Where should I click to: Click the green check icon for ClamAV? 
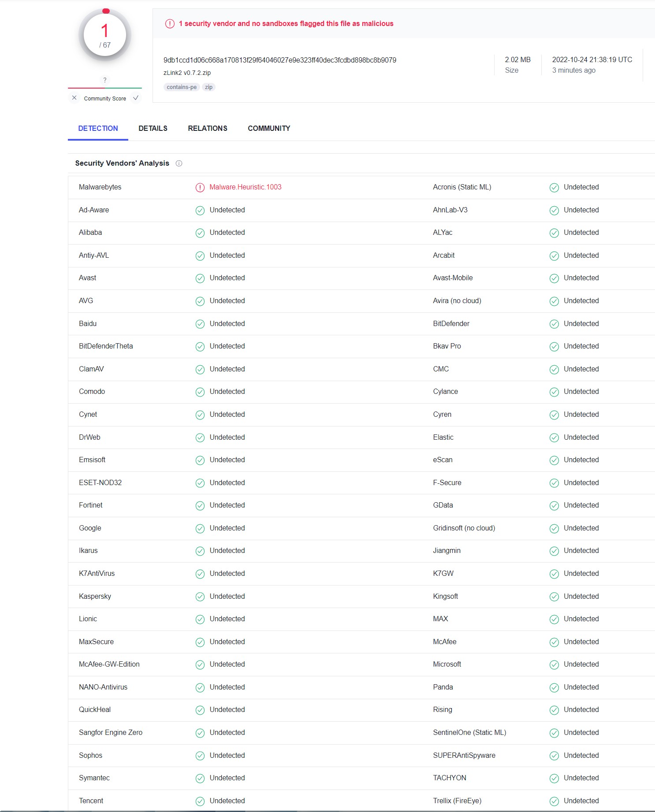[x=200, y=370]
